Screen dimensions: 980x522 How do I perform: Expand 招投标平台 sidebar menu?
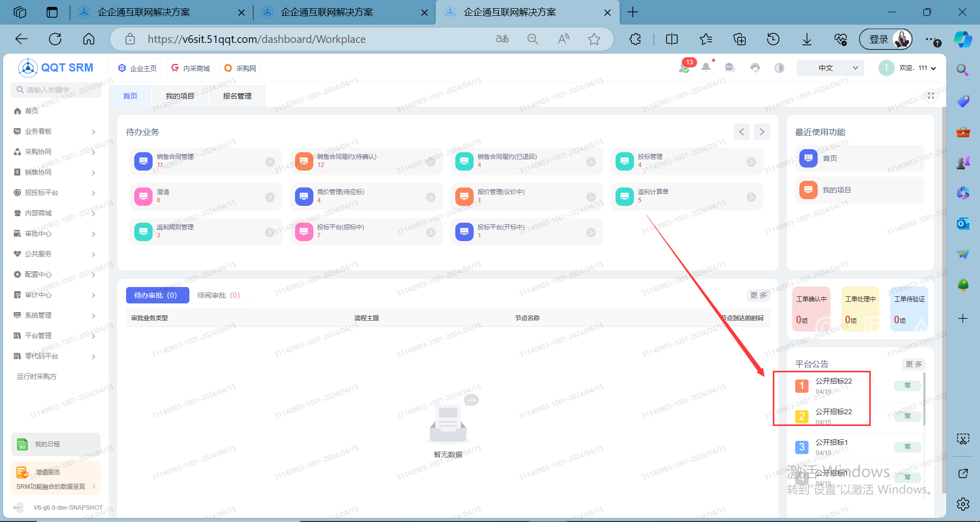(55, 193)
